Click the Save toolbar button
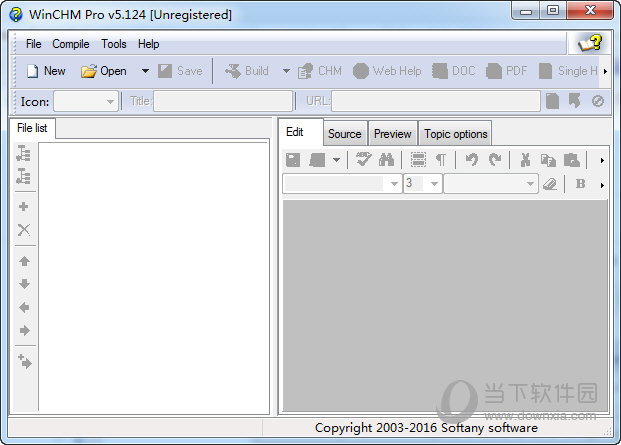This screenshot has width=621, height=445. (180, 71)
